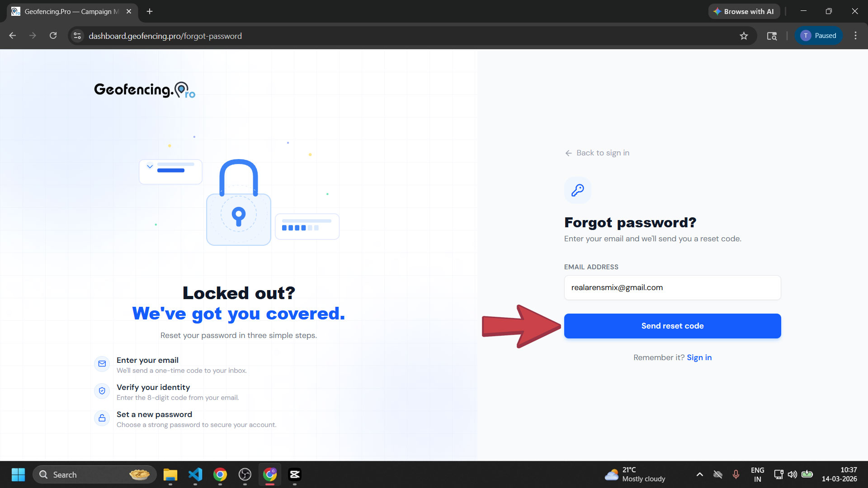
Task: Expand hidden icons in the system tray
Action: tap(699, 474)
